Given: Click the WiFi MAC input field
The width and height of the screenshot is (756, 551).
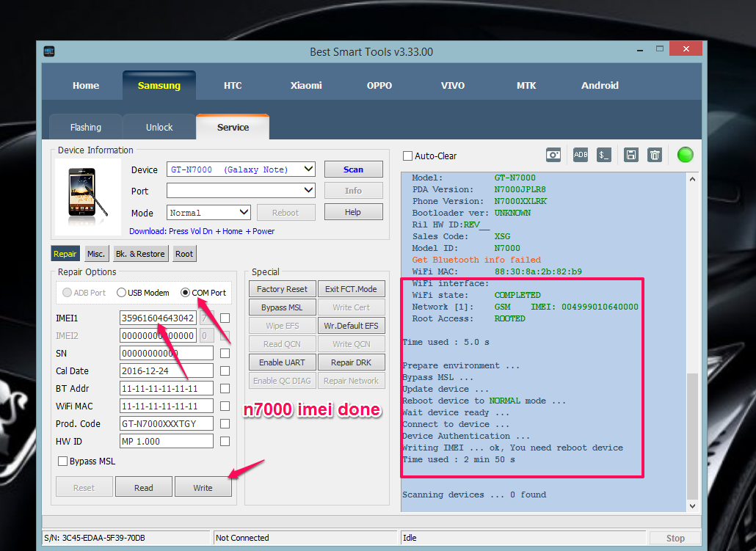Looking at the screenshot, I should tap(167, 406).
